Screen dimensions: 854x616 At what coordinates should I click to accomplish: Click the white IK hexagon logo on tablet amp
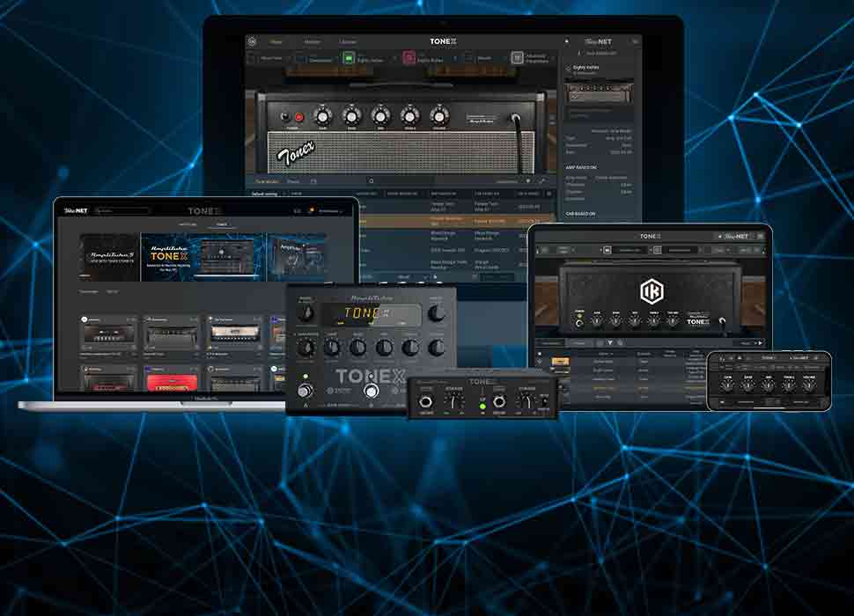(654, 290)
